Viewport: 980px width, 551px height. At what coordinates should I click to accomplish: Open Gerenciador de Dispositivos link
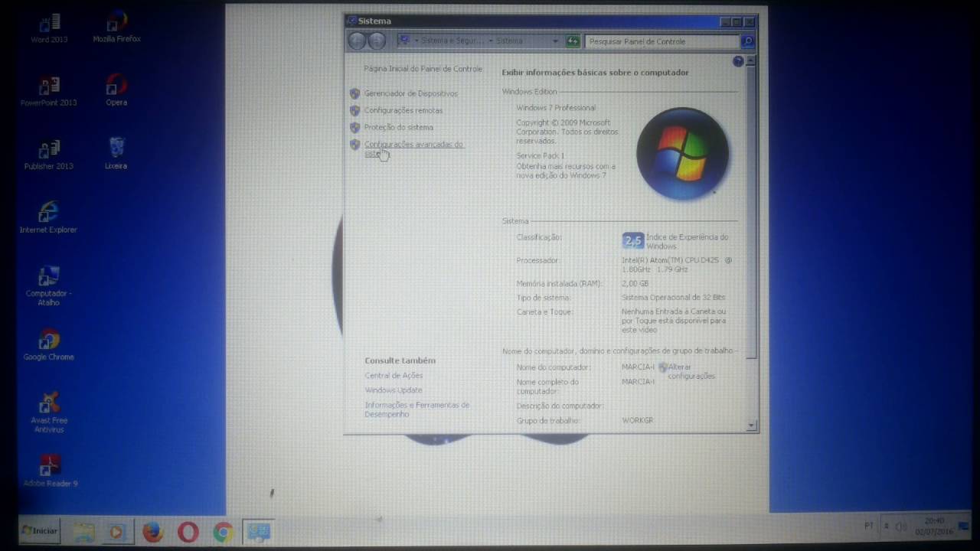point(411,93)
